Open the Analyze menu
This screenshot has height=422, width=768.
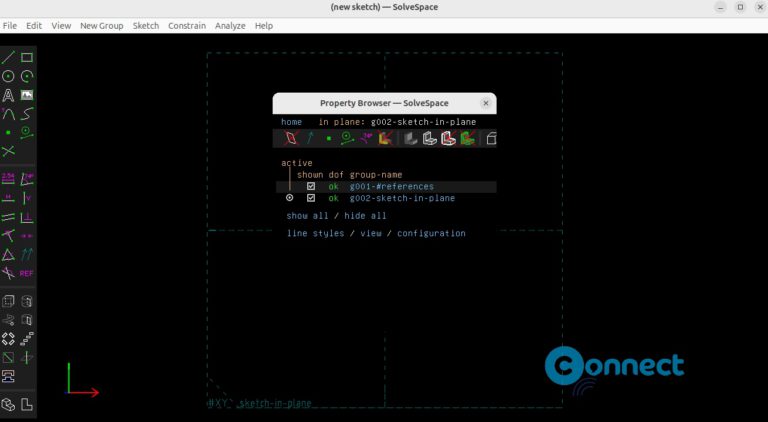230,25
